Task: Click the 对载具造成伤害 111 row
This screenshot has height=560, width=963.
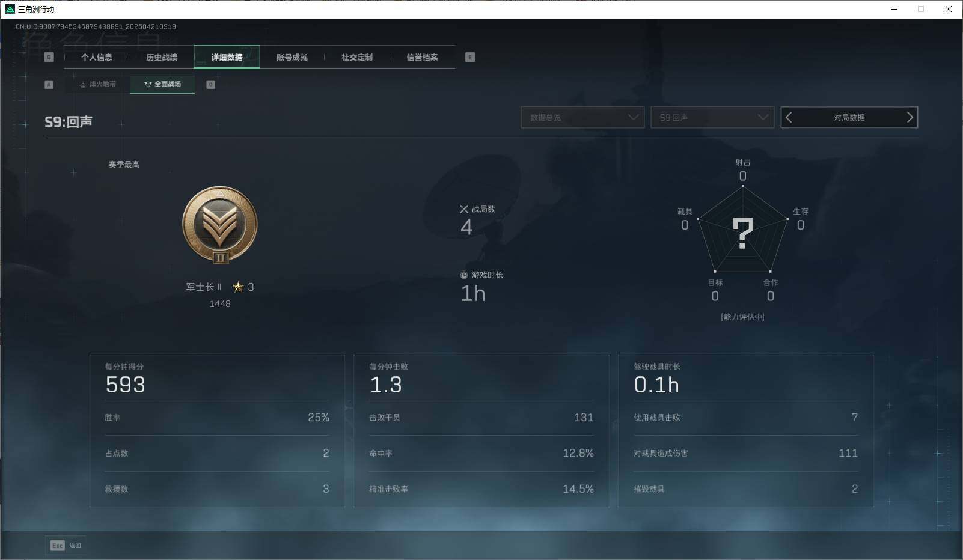Action: point(746,453)
